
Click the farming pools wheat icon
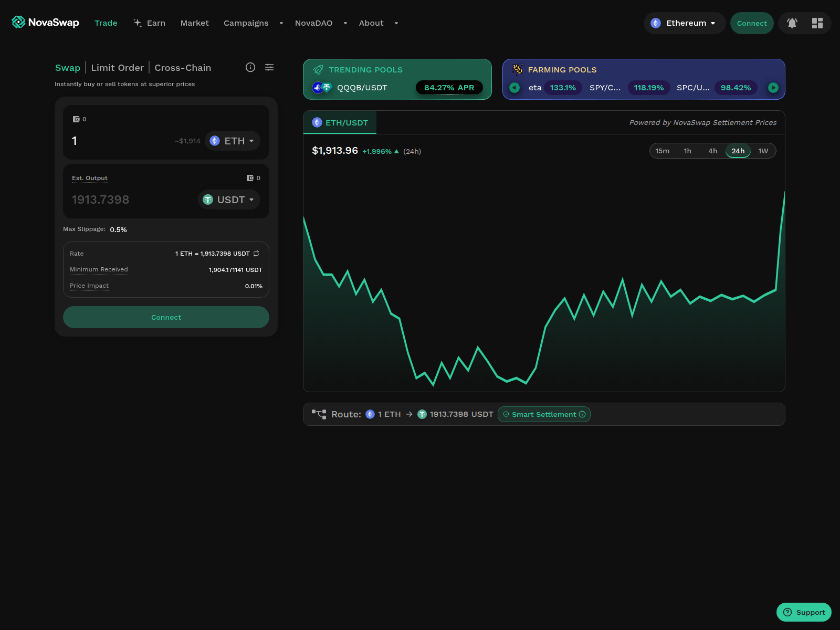(518, 69)
